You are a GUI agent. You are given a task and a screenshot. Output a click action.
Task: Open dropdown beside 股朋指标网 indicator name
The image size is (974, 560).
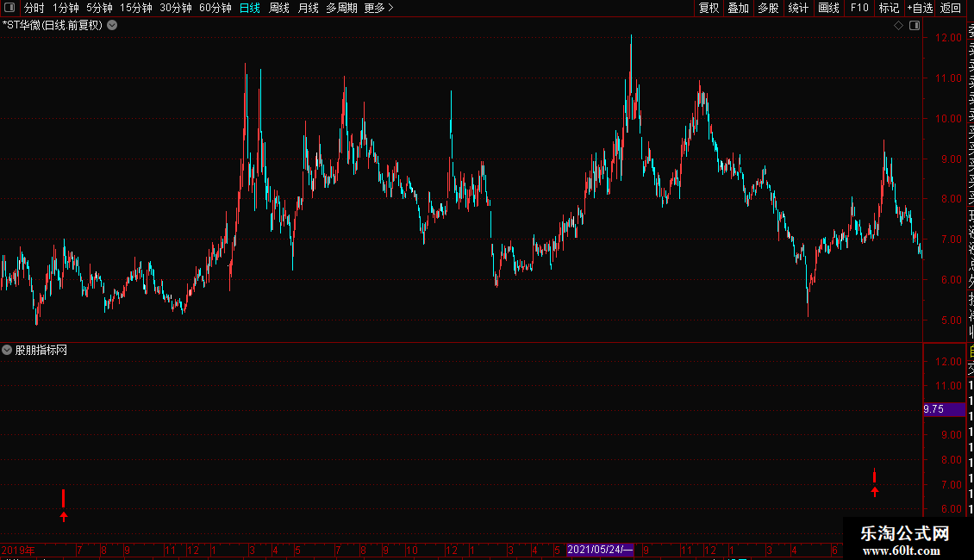pos(7,350)
